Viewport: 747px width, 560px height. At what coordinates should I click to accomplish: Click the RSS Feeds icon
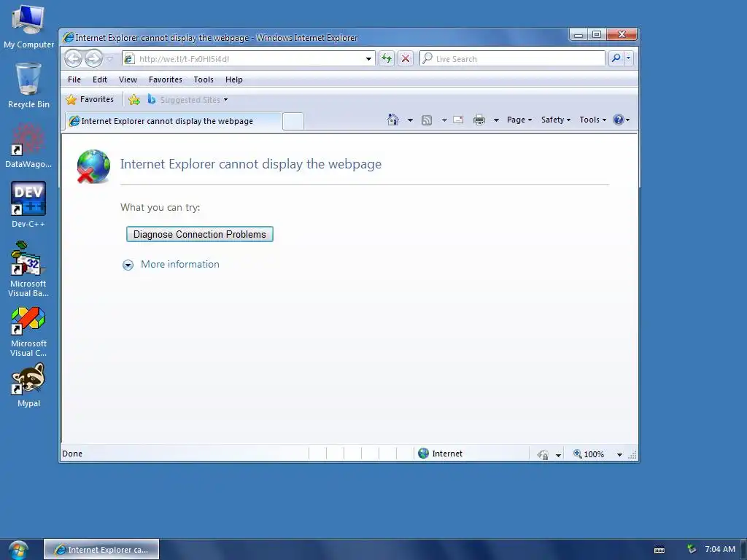[x=427, y=120]
